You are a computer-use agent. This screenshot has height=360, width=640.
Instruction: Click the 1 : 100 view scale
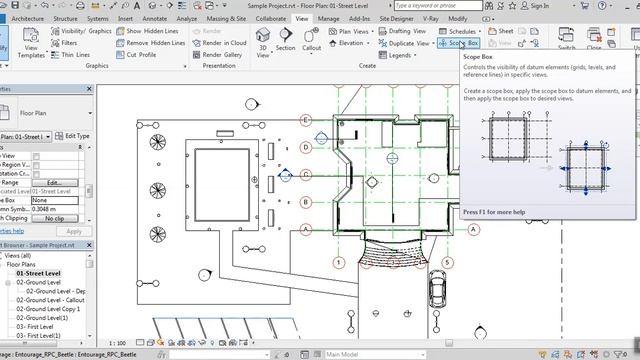click(x=117, y=343)
